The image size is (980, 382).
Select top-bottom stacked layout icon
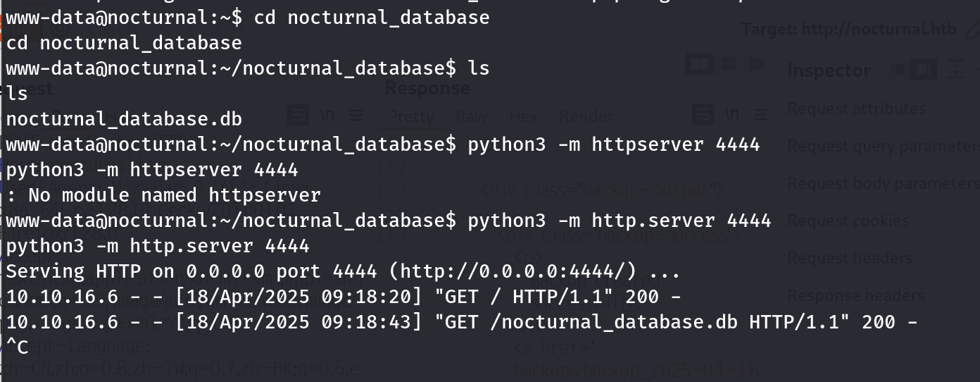[x=729, y=65]
